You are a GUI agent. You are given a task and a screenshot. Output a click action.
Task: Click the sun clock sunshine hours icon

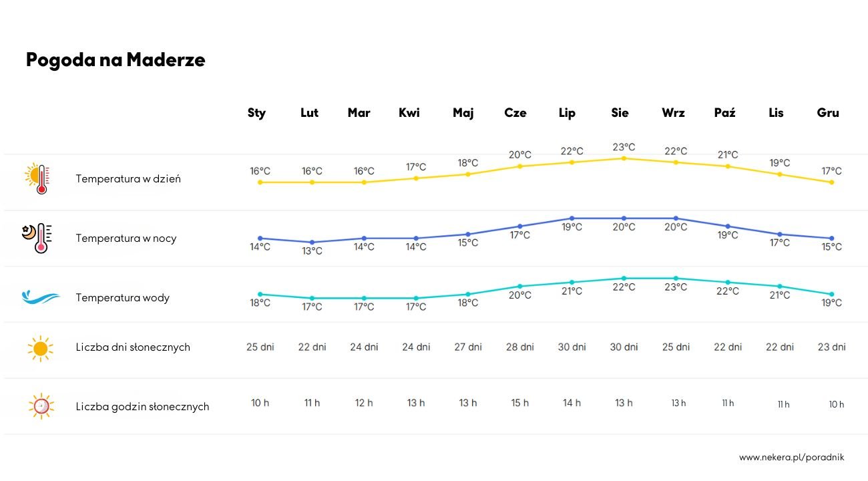[40, 406]
